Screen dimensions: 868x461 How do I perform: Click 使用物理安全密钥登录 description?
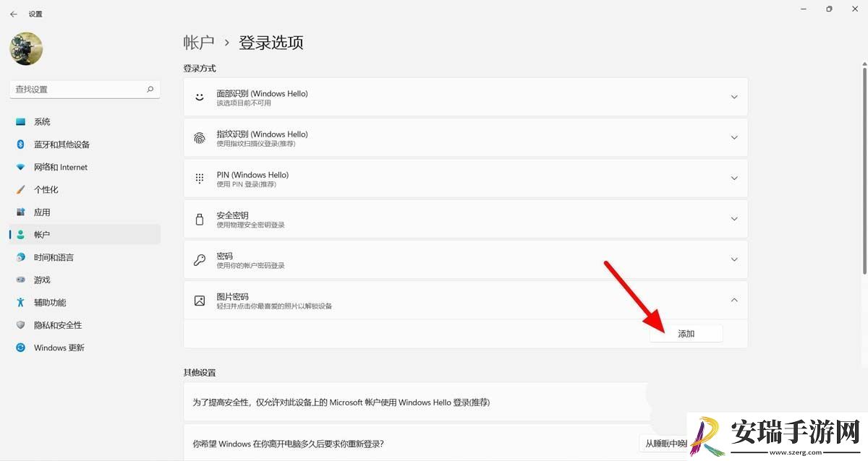point(250,225)
